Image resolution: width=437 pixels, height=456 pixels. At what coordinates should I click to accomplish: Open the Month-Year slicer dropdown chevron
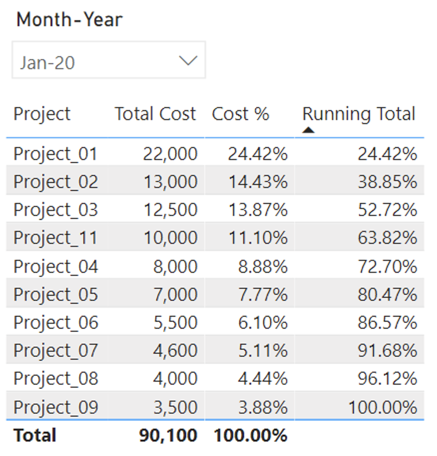[188, 61]
